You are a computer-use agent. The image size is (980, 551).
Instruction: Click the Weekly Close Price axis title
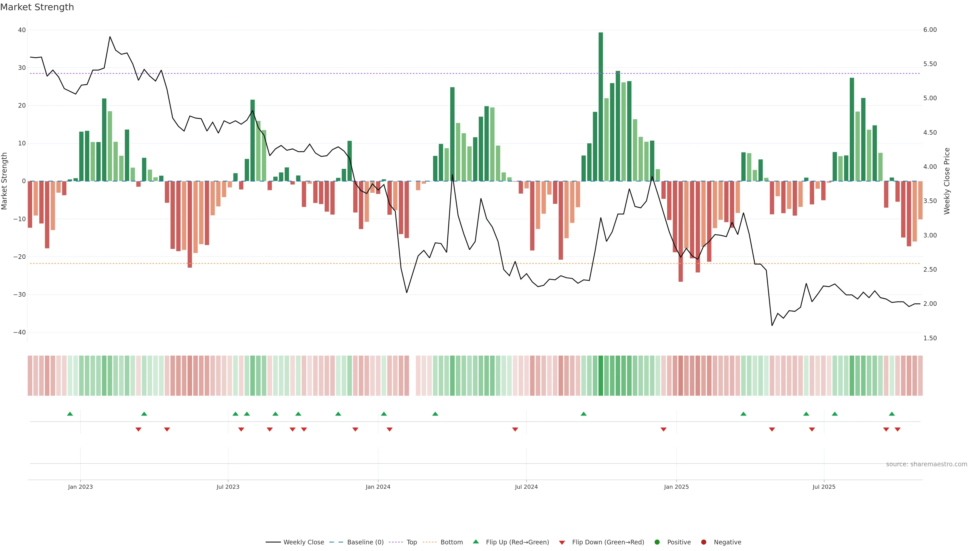coord(947,181)
